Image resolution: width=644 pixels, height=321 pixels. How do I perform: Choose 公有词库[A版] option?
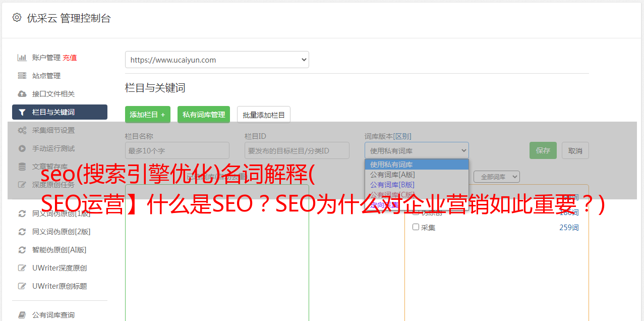coord(417,175)
